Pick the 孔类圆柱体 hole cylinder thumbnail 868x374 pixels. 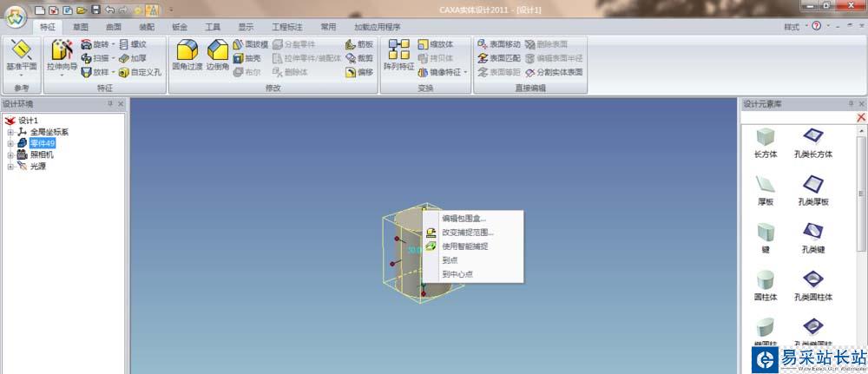[813, 279]
